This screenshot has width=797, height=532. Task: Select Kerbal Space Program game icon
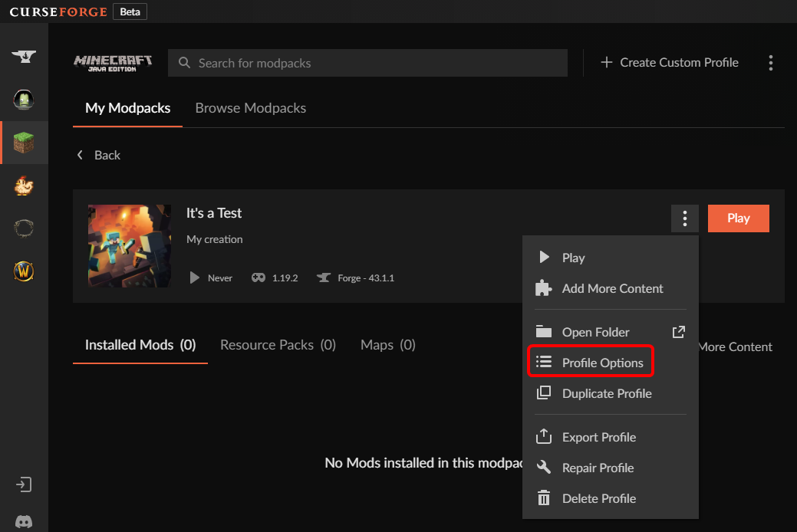point(24,99)
